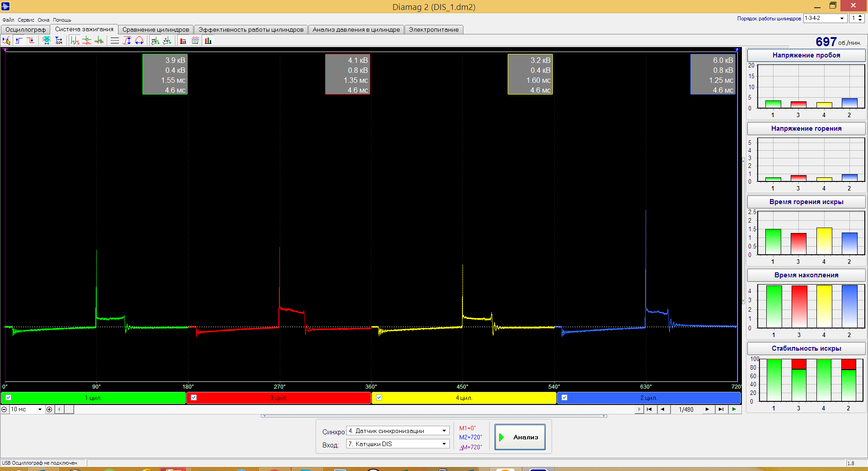The width and height of the screenshot is (868, 471).
Task: Select overlaid cylinders waveform view
Action: (99, 41)
